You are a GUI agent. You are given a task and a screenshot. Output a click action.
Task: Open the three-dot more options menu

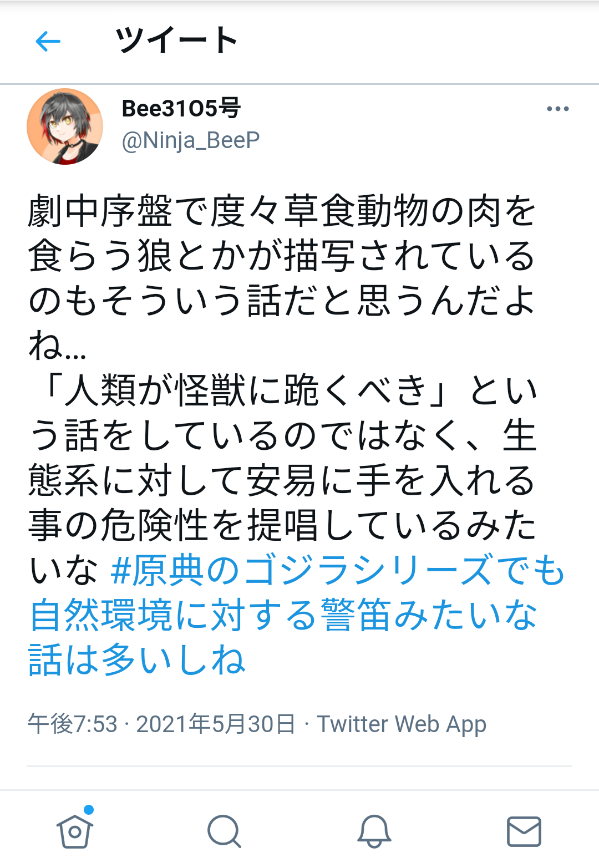[x=557, y=109]
